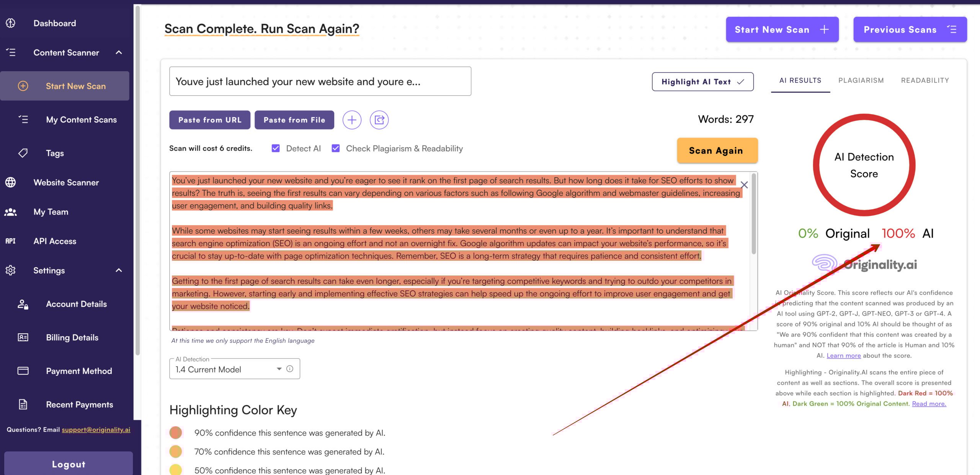Click the Tags label icon in sidebar
The width and height of the screenshot is (980, 475).
(x=23, y=153)
